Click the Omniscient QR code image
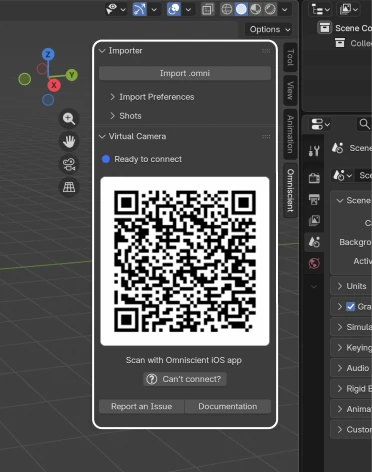Image resolution: width=372 pixels, height=472 pixels. [x=185, y=261]
